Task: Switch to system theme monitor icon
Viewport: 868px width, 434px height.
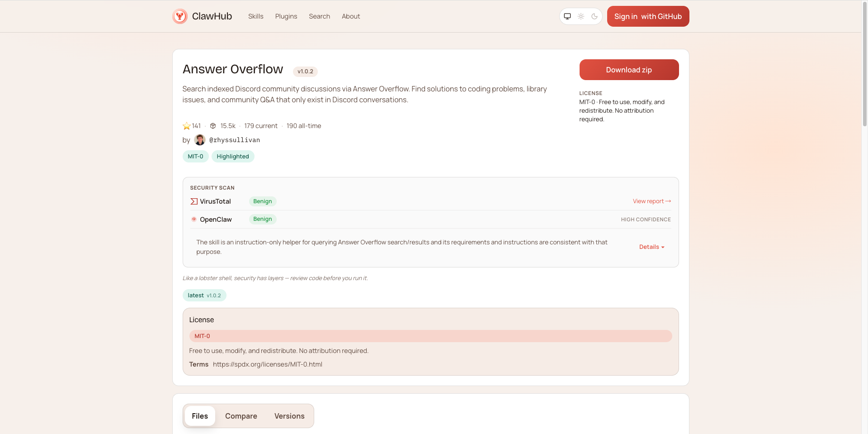Action: click(567, 16)
